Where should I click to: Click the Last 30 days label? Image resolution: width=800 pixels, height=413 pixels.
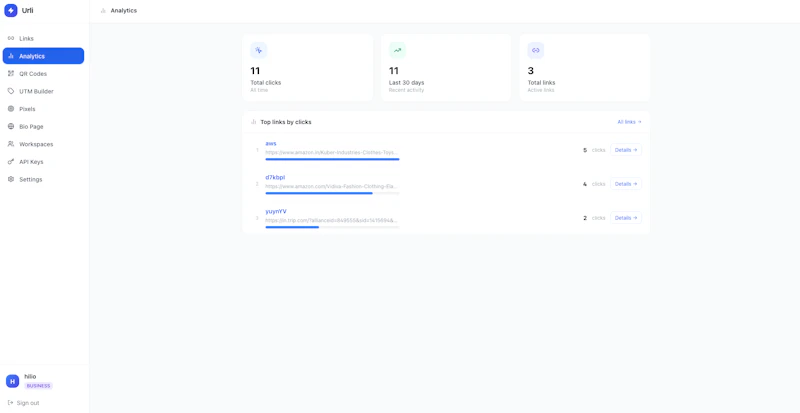[x=407, y=83]
